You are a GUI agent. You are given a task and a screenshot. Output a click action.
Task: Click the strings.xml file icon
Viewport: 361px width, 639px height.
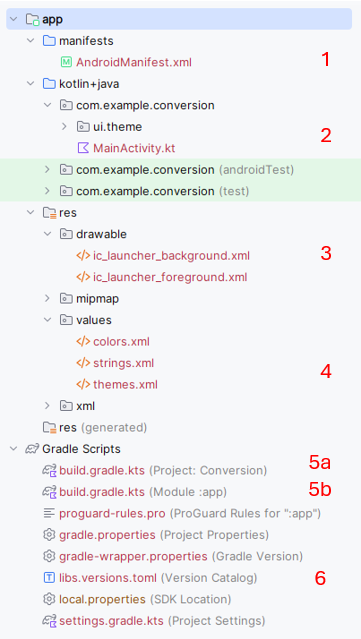(83, 363)
